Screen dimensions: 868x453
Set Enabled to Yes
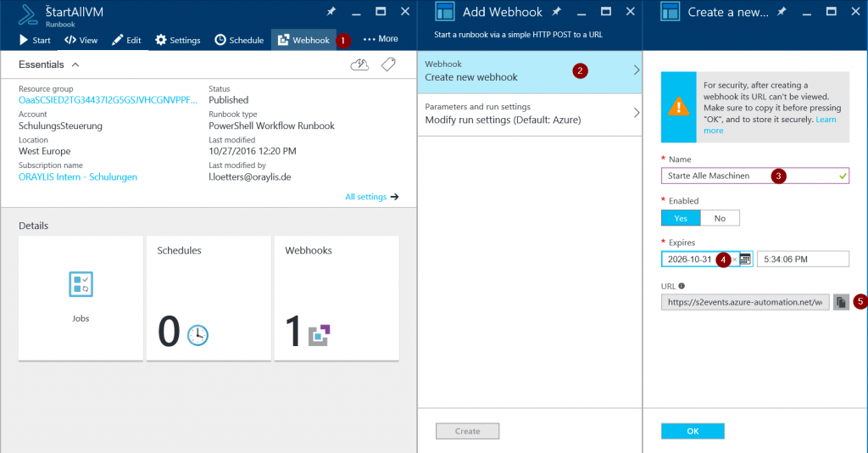681,218
